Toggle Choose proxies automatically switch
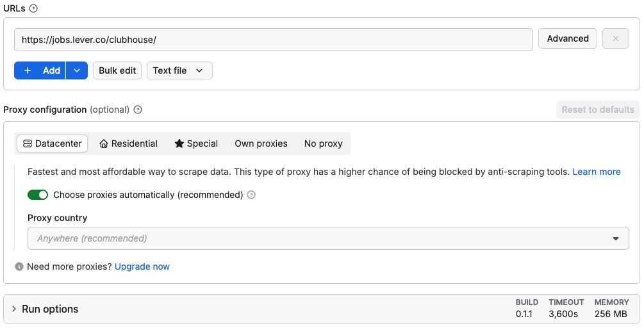The image size is (644, 328). tap(38, 195)
